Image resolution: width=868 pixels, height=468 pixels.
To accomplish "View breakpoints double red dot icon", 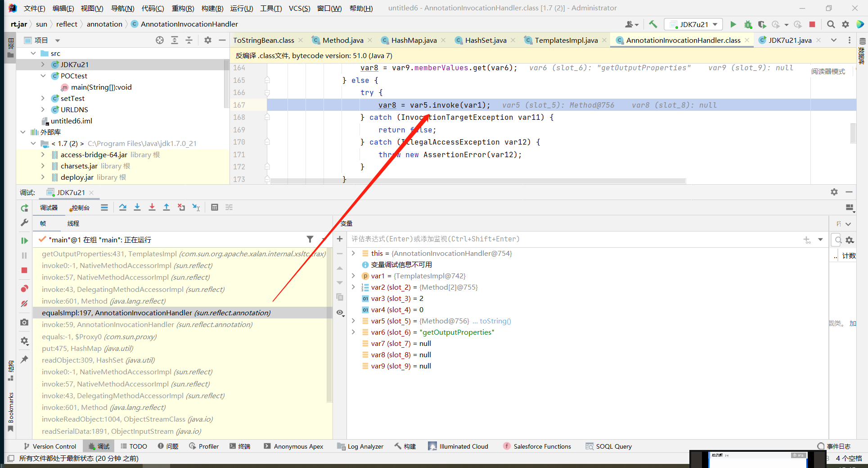I will [x=24, y=288].
